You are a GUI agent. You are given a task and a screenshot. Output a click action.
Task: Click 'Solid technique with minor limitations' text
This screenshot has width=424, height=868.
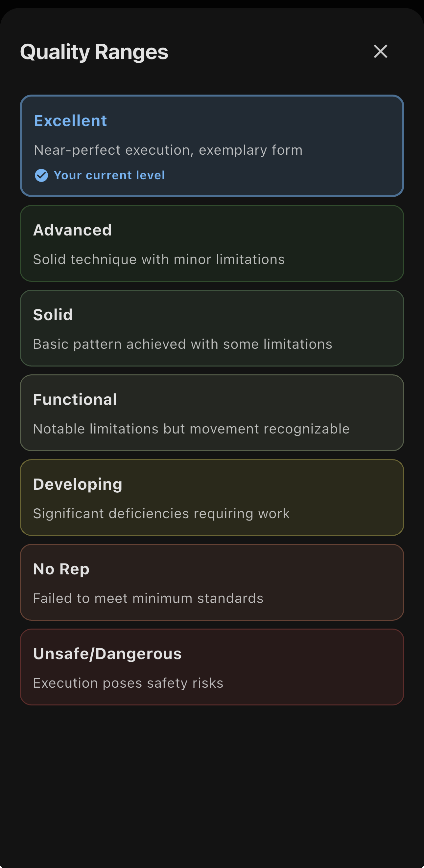pyautogui.click(x=159, y=259)
